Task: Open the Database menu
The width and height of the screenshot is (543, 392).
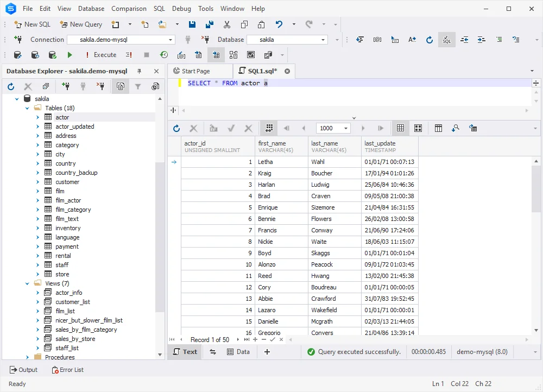Action: pyautogui.click(x=91, y=9)
